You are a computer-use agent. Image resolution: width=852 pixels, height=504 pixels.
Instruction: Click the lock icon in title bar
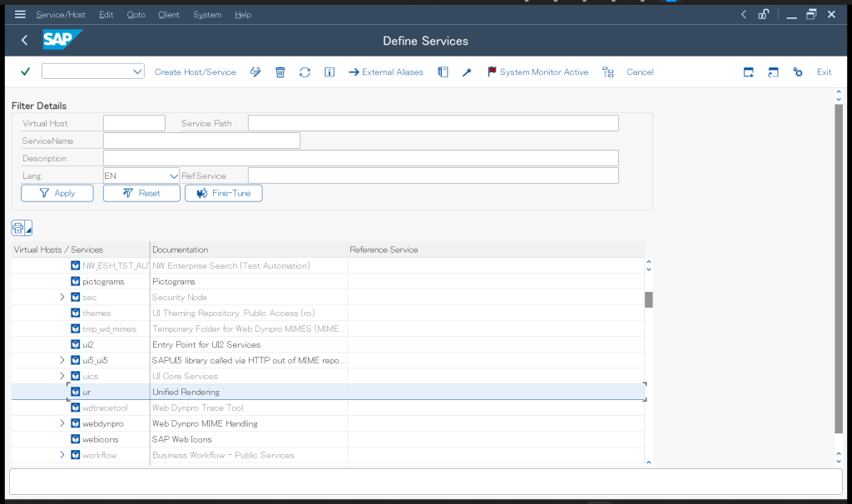pos(763,14)
